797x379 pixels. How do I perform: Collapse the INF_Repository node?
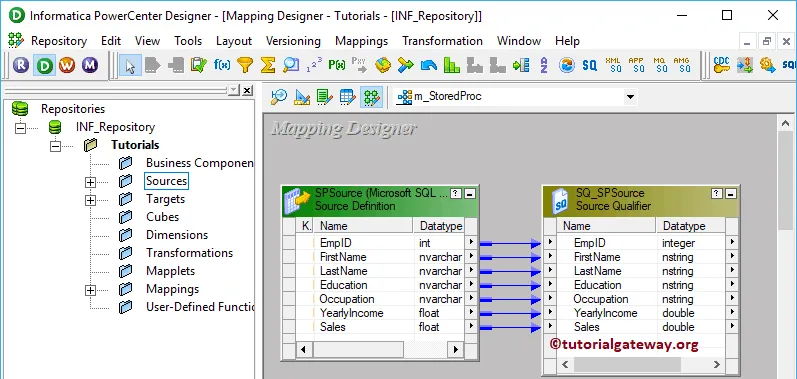click(20, 128)
